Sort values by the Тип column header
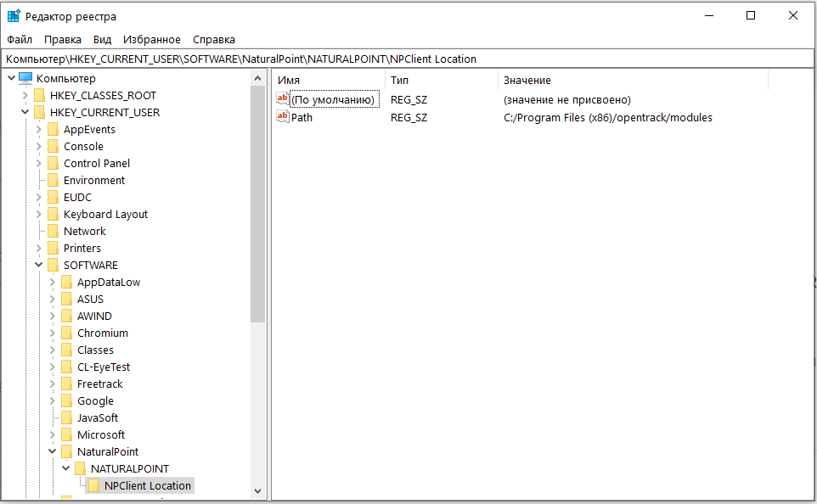 point(442,80)
